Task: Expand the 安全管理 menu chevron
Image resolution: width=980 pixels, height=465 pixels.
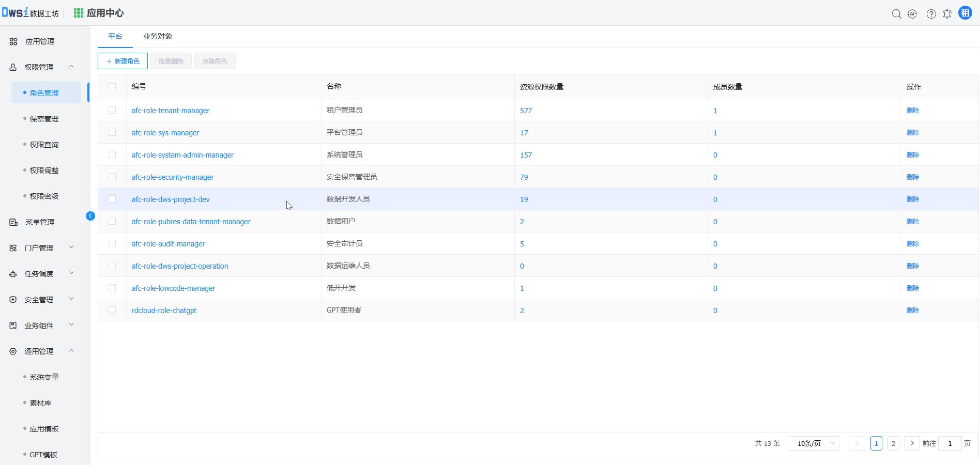Action: (x=71, y=299)
